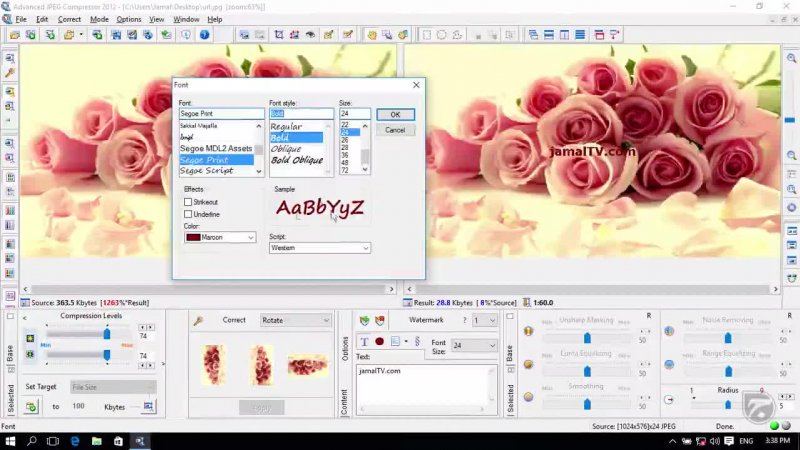The height and width of the screenshot is (450, 800).
Task: Enable the Strikeout checkbox
Action: point(188,202)
